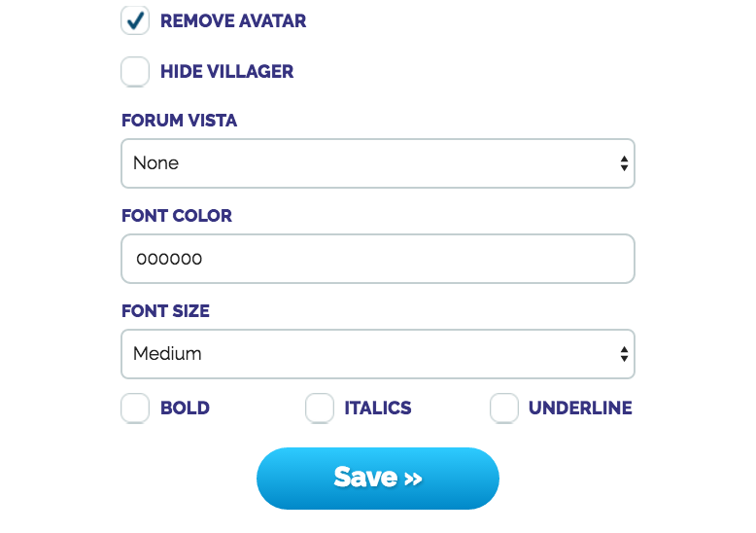The height and width of the screenshot is (533, 756).
Task: Click the "Hide Villager" label text
Action: (226, 72)
